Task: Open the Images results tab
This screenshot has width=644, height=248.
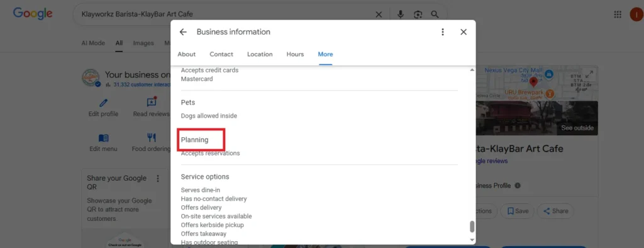Action: pos(143,43)
